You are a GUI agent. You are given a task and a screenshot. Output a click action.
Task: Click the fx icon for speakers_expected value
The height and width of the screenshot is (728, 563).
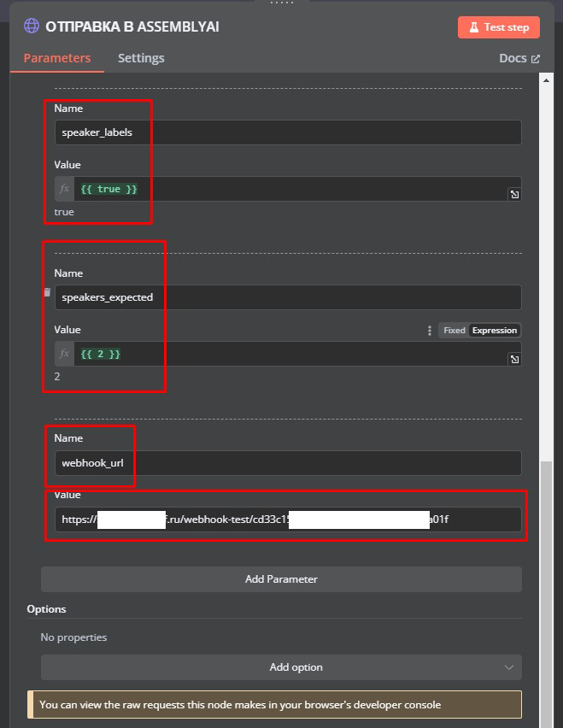coord(64,354)
